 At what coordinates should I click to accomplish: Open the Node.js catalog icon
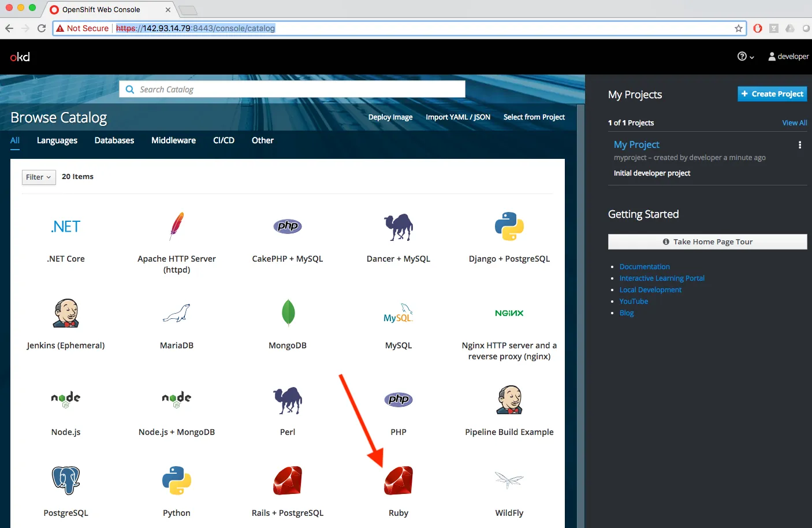point(66,399)
